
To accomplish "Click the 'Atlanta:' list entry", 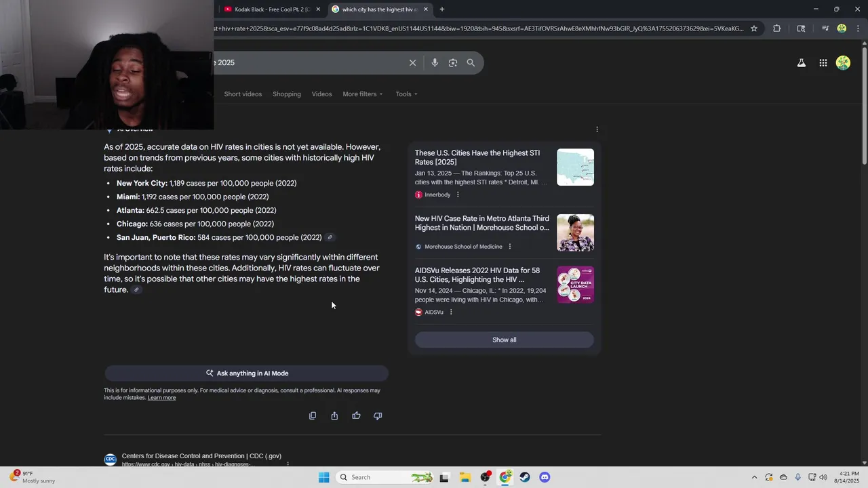I will 196,210.
